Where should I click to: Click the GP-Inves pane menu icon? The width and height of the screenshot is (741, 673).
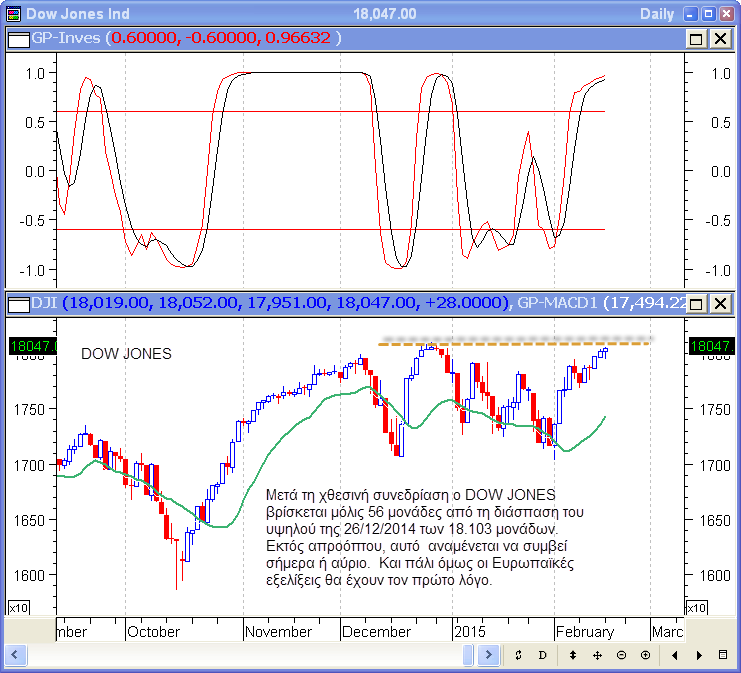[19, 39]
